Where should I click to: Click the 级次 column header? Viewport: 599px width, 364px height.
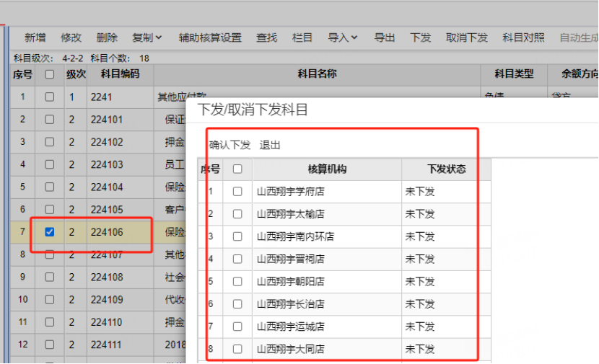(76, 74)
